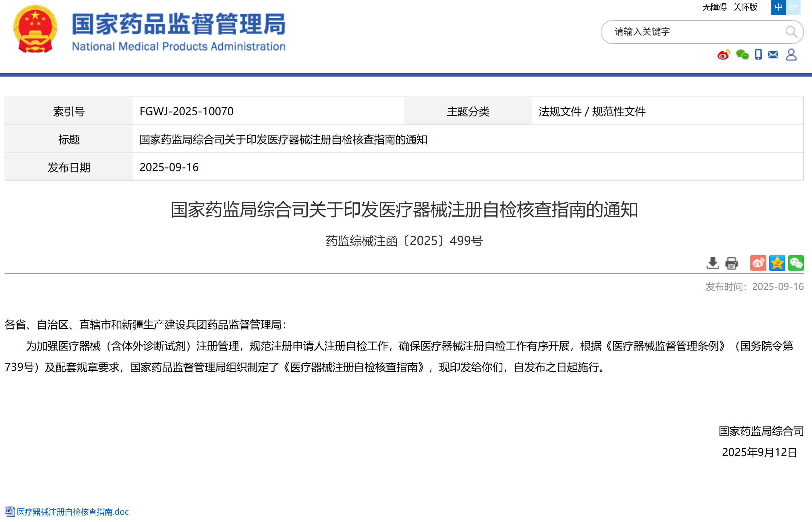Click the email envelope icon
This screenshot has height=522, width=812.
point(773,55)
